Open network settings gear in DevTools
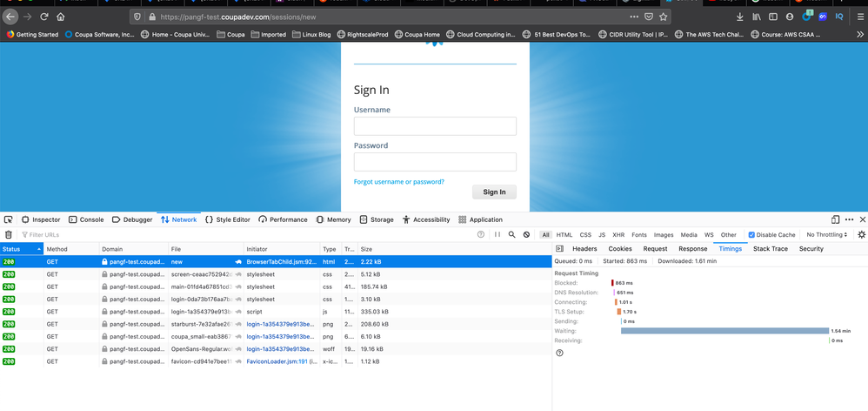The image size is (868, 411). [x=861, y=235]
